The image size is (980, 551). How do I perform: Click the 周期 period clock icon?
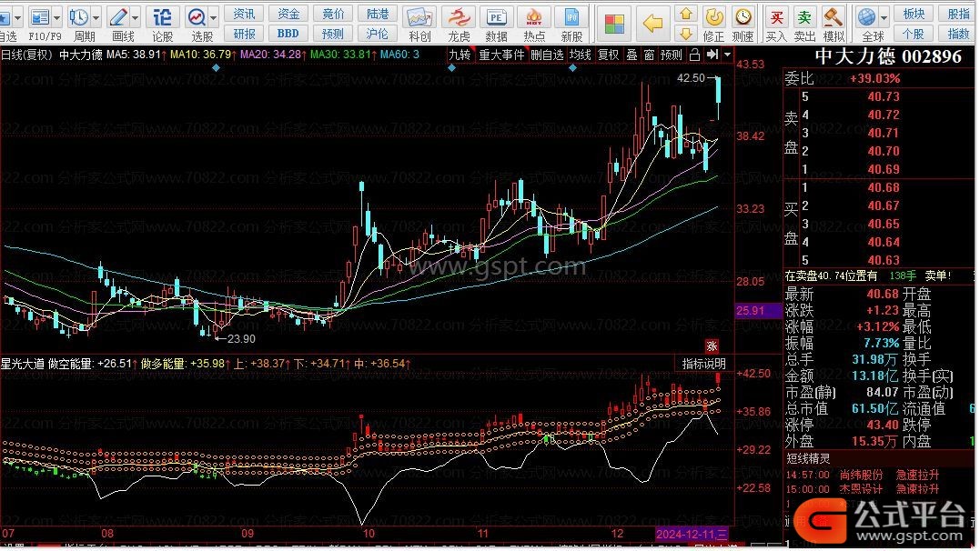click(79, 17)
